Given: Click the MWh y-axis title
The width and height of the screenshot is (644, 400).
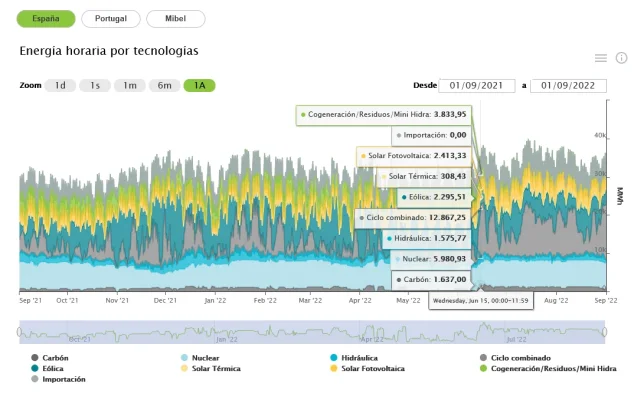Looking at the screenshot, I should (x=620, y=196).
